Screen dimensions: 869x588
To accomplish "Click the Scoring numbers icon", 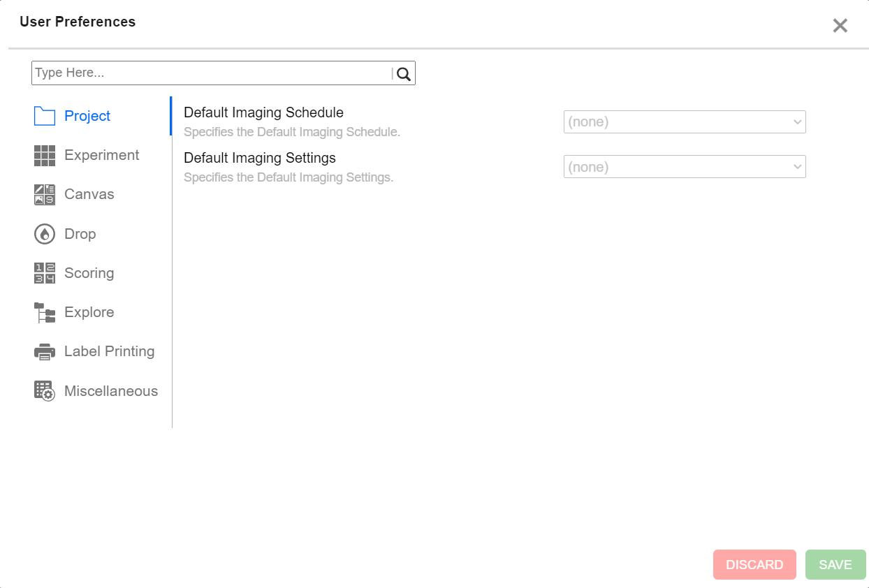I will click(45, 273).
